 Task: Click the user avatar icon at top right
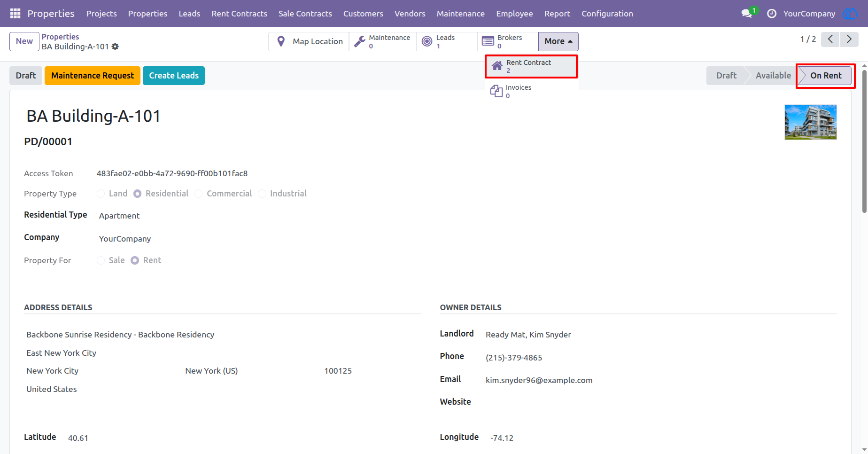(850, 14)
